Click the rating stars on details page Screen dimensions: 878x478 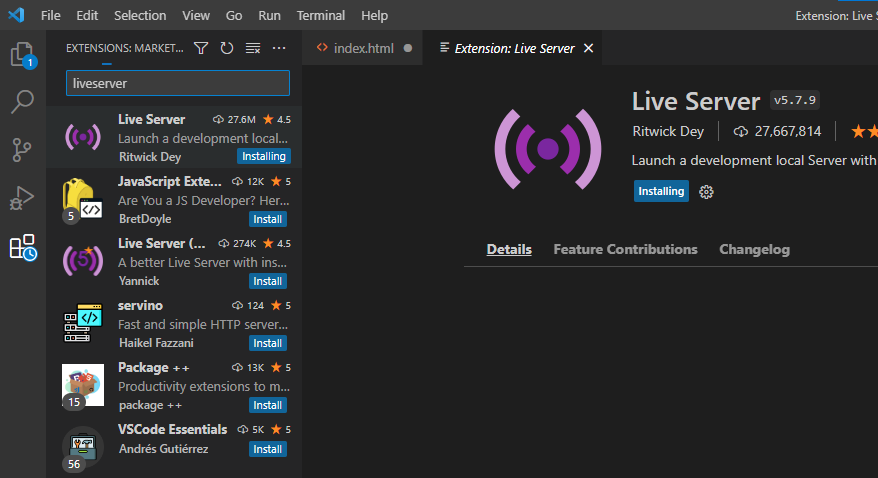coord(864,132)
